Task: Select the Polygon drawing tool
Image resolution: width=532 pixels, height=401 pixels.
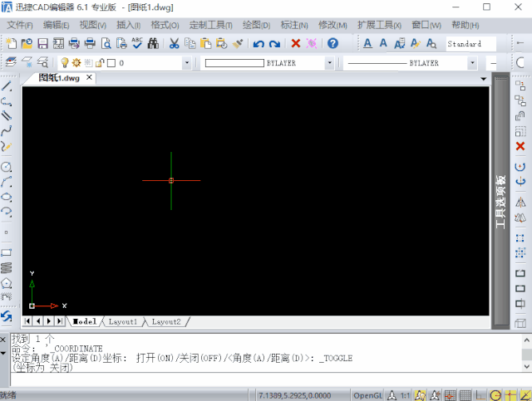Action: click(x=7, y=283)
